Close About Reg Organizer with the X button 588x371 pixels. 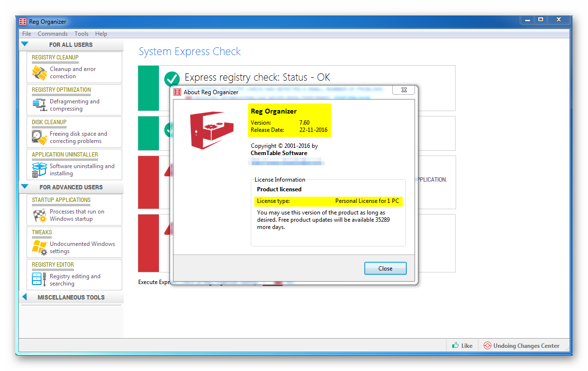(404, 90)
